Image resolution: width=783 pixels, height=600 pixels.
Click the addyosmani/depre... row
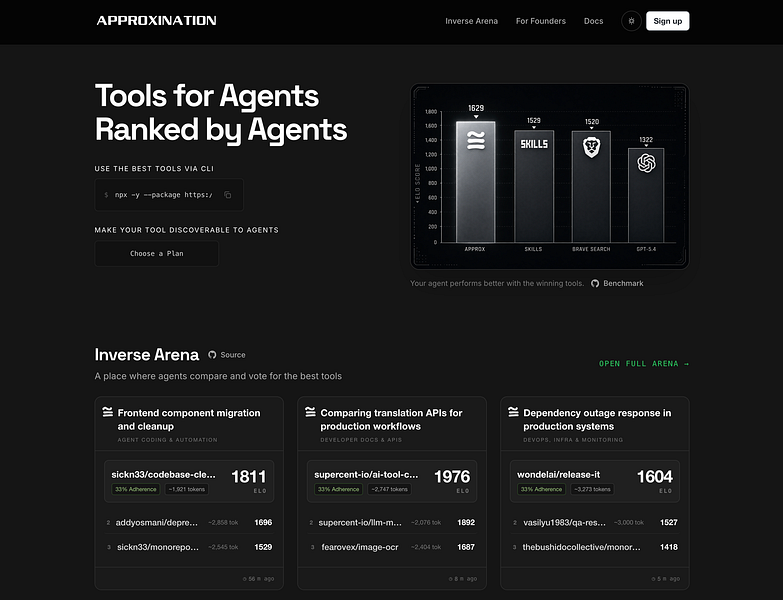189,523
